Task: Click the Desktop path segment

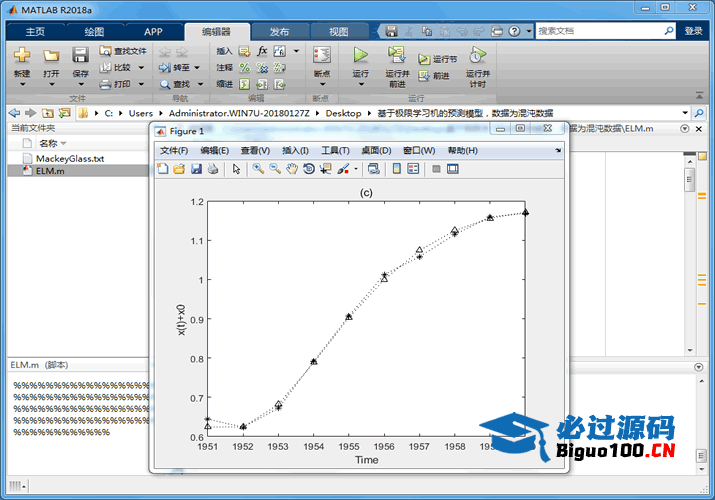Action: (x=343, y=113)
